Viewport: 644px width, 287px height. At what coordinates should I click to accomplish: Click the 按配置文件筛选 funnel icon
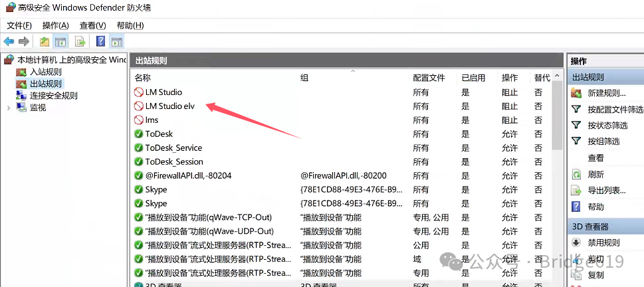click(577, 109)
